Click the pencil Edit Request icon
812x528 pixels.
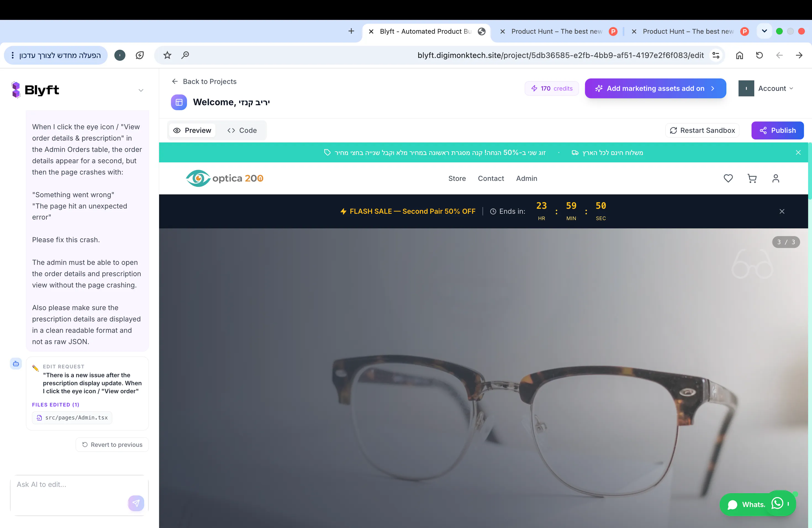(35, 368)
